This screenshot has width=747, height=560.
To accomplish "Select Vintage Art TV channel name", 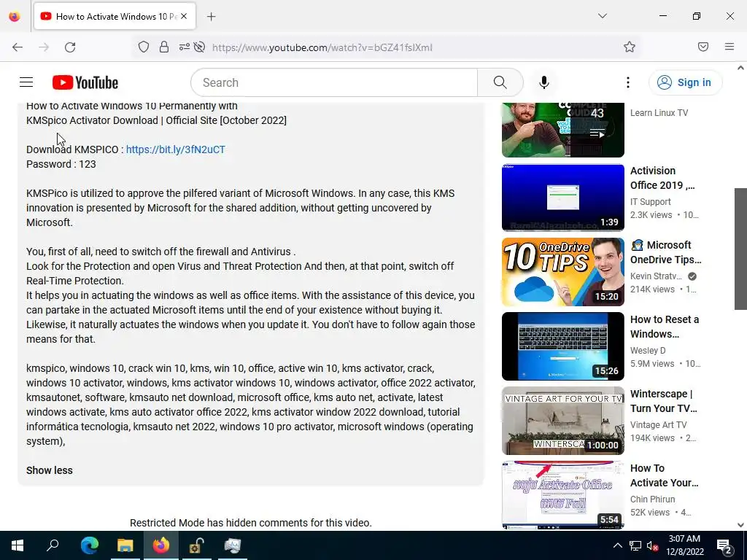I will click(x=659, y=425).
